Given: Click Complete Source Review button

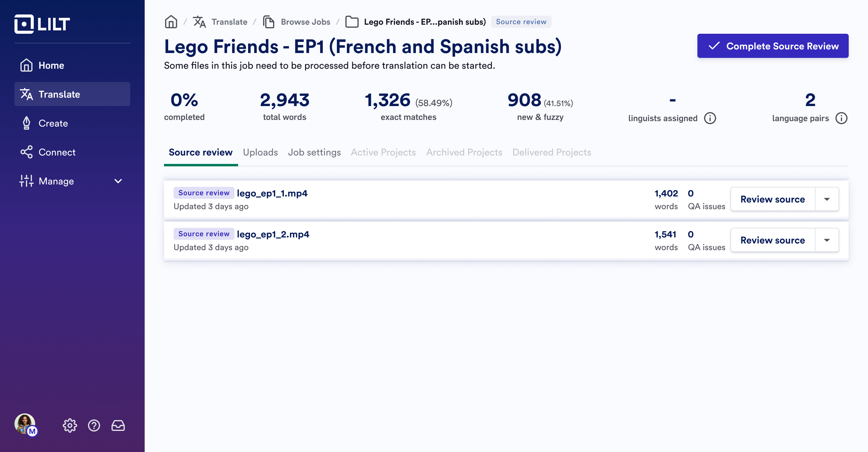Looking at the screenshot, I should 773,46.
